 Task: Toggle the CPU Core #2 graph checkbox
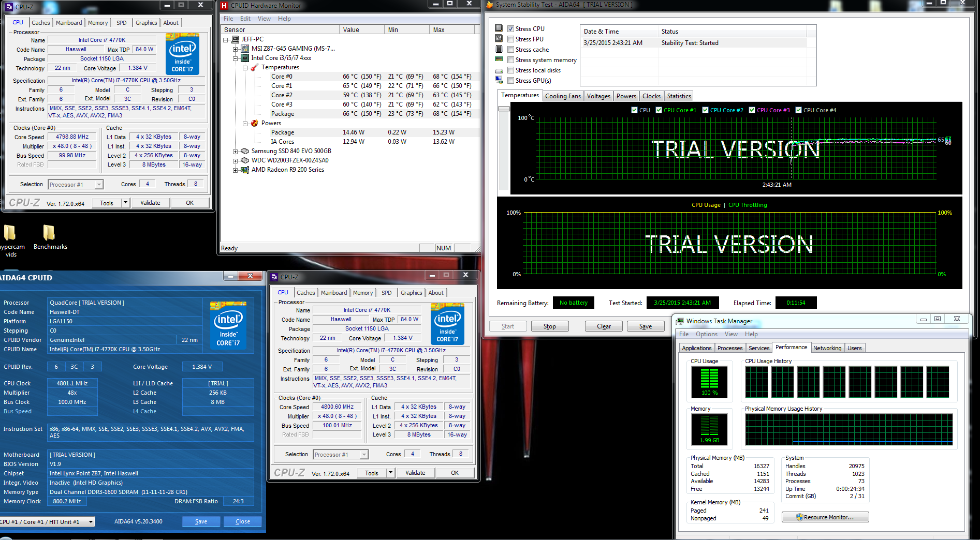point(706,110)
